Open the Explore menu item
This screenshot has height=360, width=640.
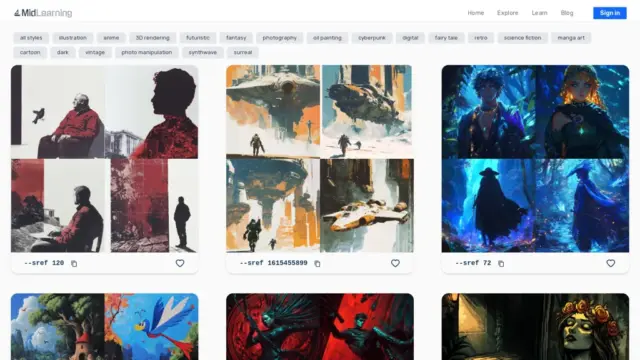coord(508,13)
